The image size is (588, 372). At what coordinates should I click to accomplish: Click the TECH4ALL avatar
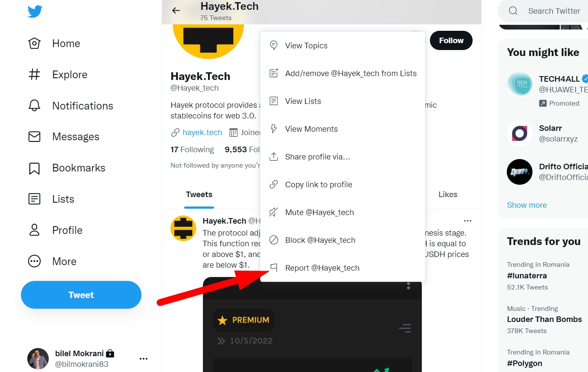[520, 84]
